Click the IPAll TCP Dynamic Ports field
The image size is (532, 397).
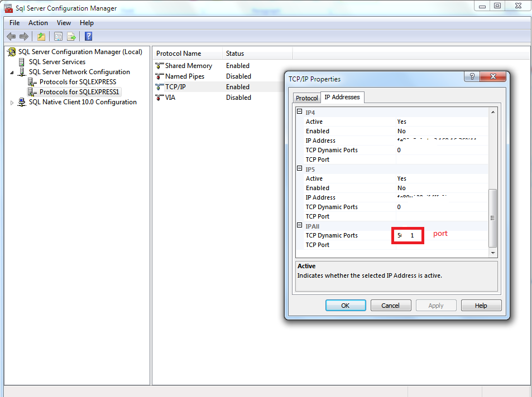[x=408, y=235]
